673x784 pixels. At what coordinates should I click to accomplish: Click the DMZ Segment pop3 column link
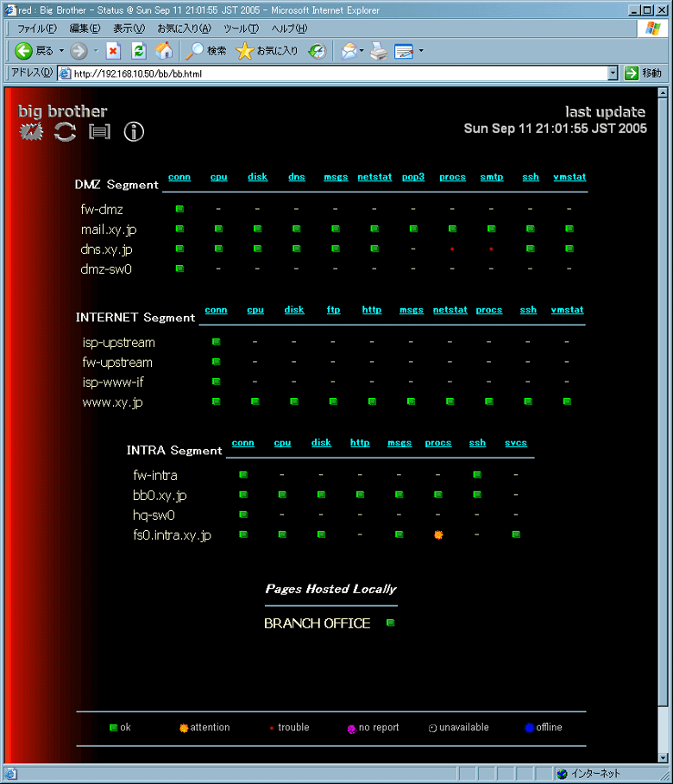pyautogui.click(x=413, y=176)
